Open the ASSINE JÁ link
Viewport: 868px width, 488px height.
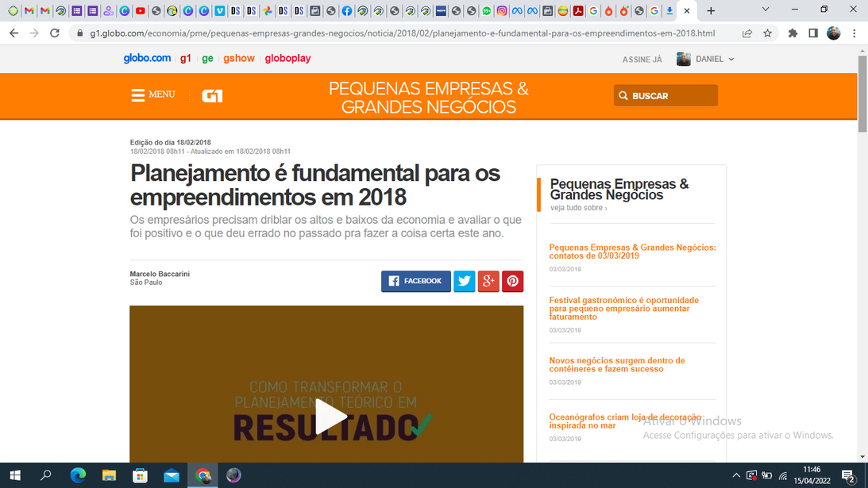pyautogui.click(x=642, y=60)
